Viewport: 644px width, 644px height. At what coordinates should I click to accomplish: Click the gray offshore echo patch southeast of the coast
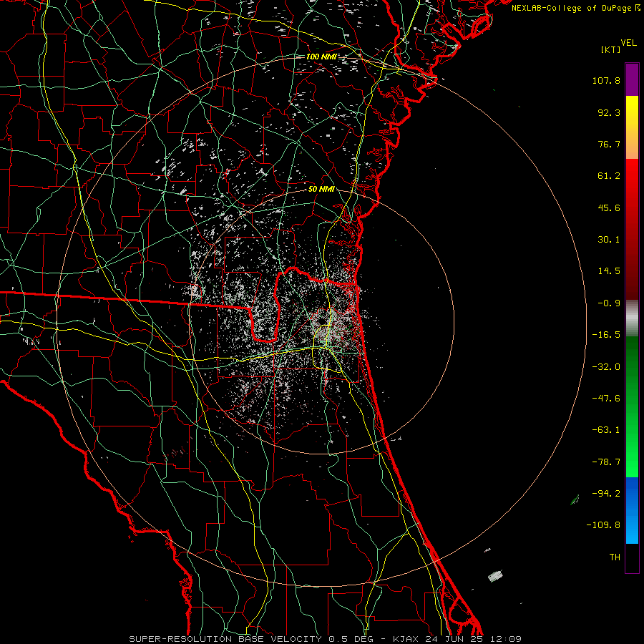495,576
